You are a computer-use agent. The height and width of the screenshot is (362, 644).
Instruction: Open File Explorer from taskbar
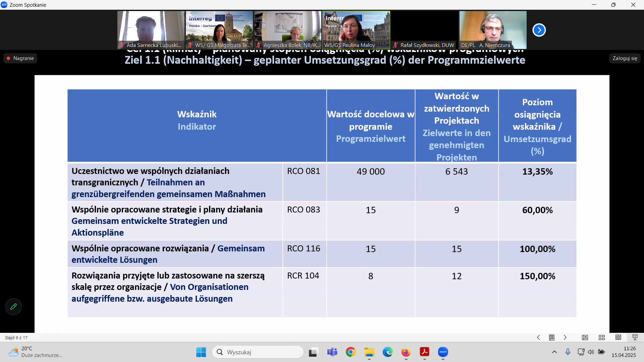point(369,352)
